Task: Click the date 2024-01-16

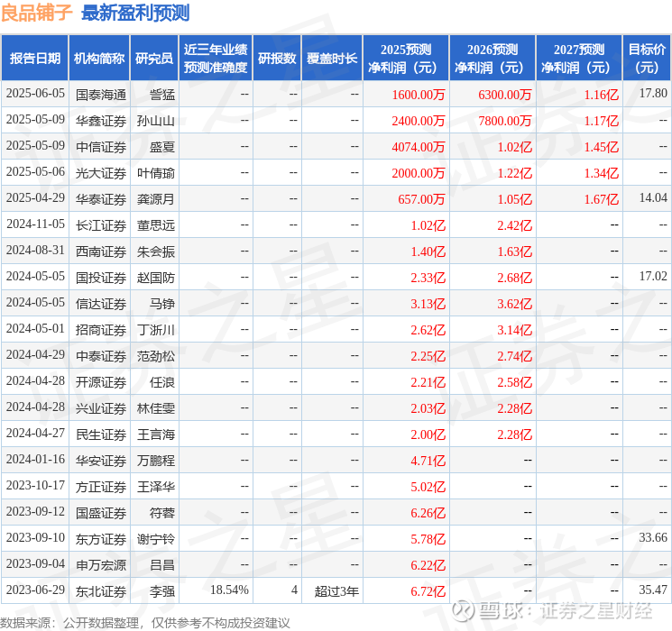Action: coord(35,459)
